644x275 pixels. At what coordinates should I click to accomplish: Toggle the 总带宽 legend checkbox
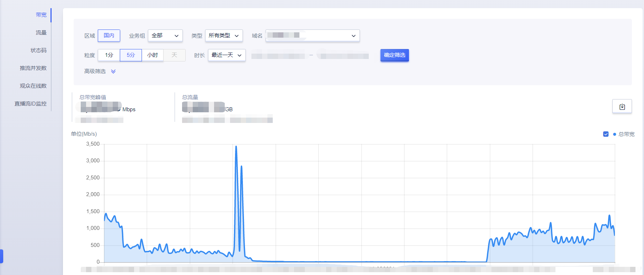pyautogui.click(x=606, y=134)
